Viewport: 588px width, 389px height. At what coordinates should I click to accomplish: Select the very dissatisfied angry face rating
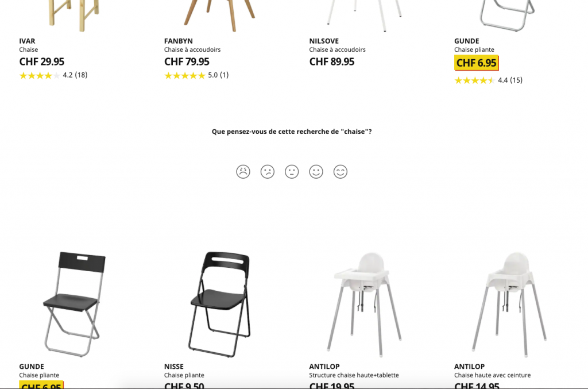coord(243,172)
